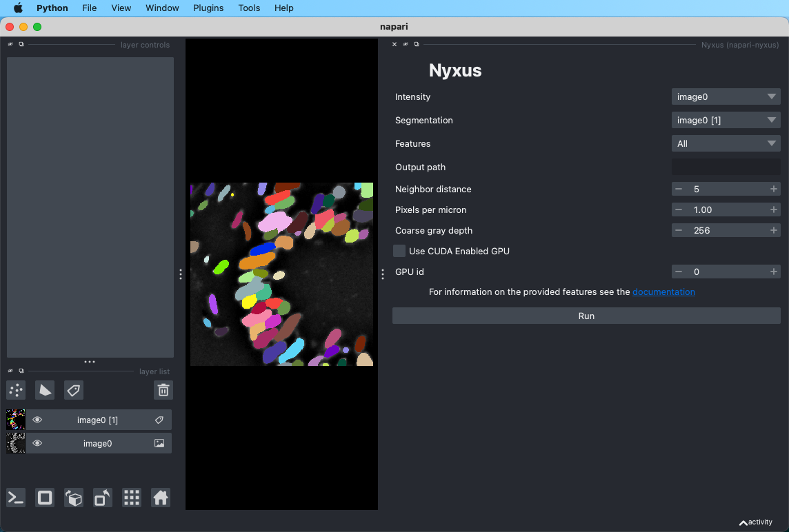Hide the layer controls panel

(x=10, y=44)
